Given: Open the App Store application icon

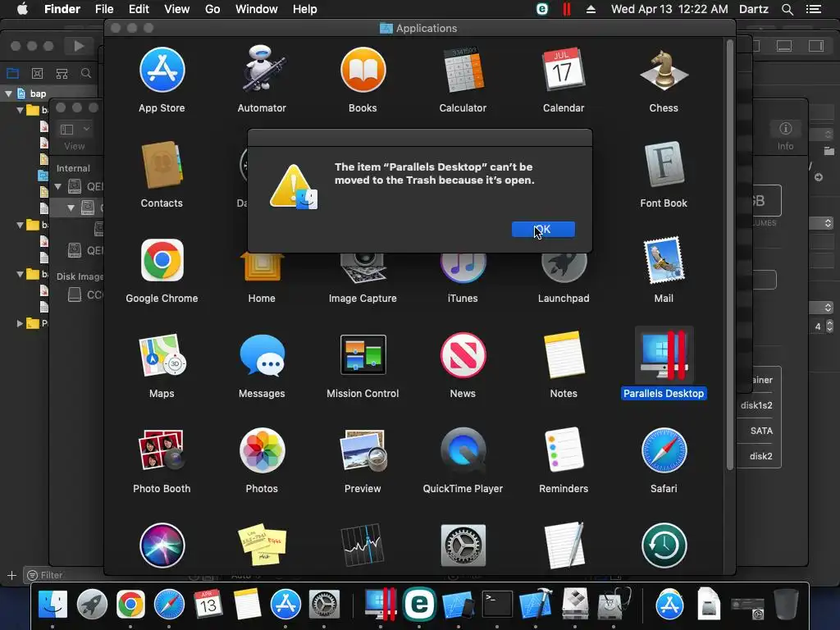Looking at the screenshot, I should (x=162, y=71).
